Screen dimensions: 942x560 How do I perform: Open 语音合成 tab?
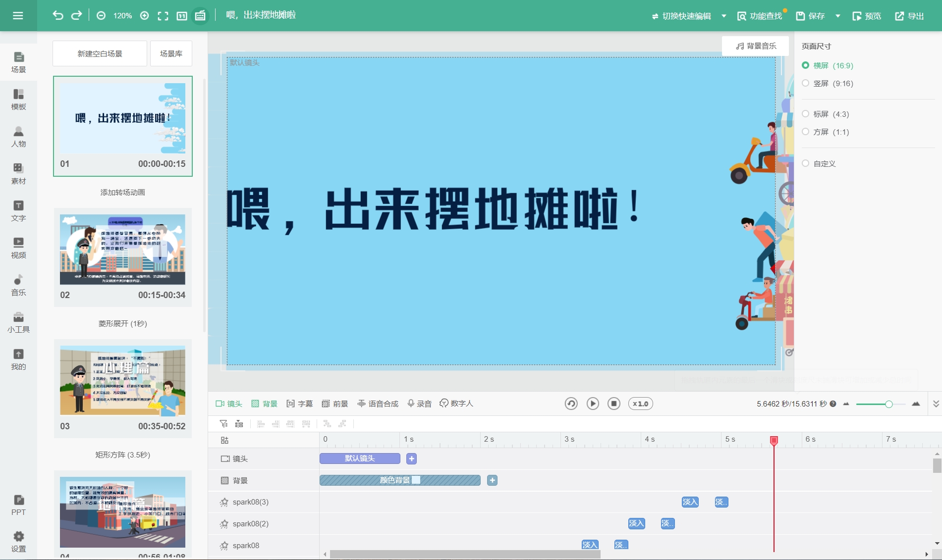coord(378,404)
